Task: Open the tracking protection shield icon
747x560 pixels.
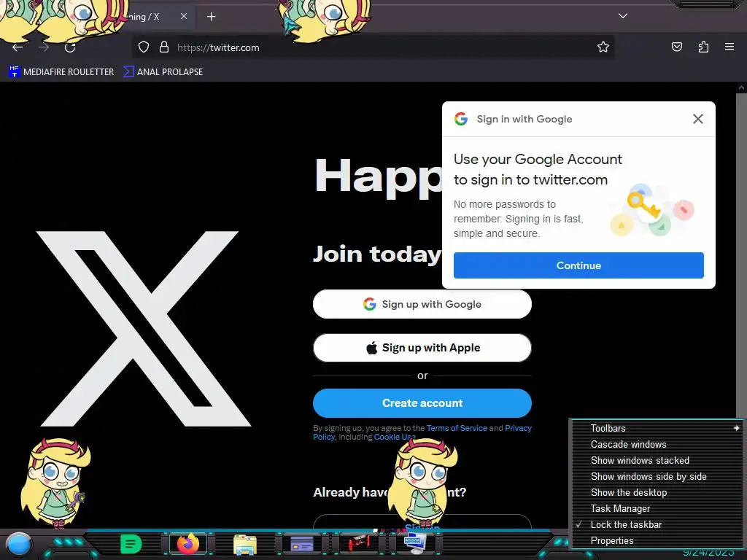Action: tap(144, 47)
